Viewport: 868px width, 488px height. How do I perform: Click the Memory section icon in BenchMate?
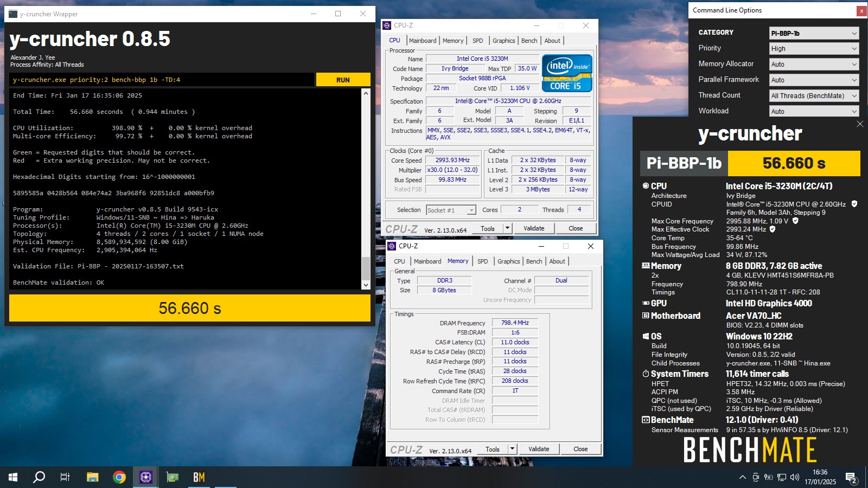646,266
